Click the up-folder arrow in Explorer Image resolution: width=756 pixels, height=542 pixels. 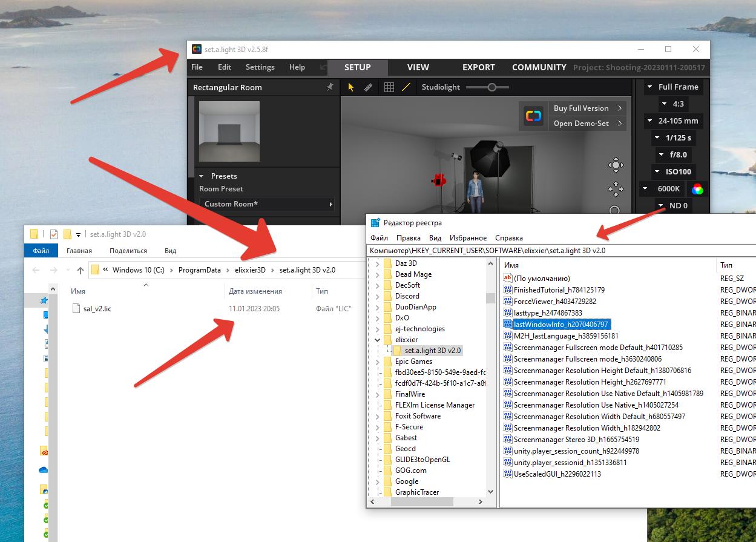click(80, 270)
